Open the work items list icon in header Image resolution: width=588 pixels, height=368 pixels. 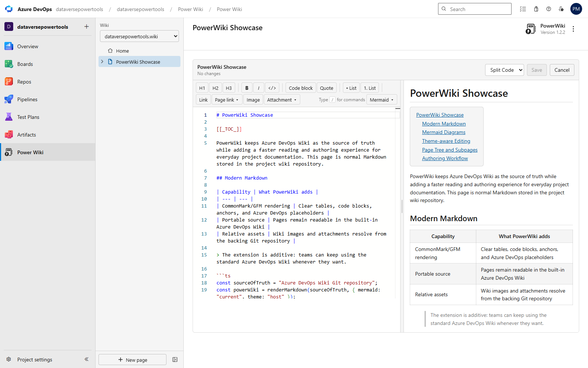(x=523, y=9)
